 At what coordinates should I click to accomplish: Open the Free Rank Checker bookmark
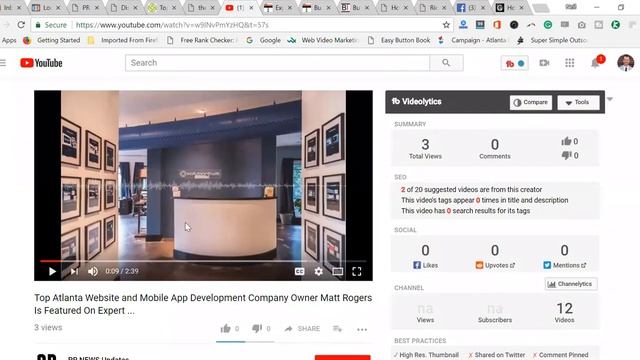tap(202, 40)
